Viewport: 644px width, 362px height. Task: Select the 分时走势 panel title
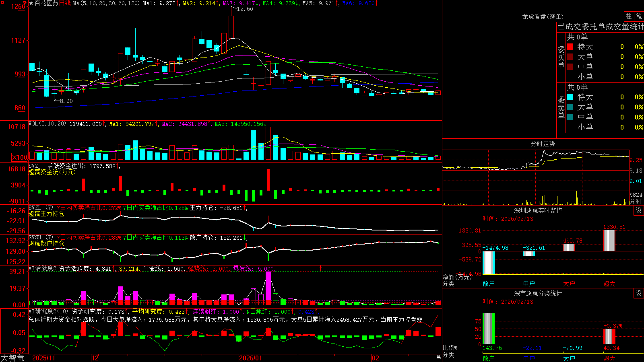point(543,144)
